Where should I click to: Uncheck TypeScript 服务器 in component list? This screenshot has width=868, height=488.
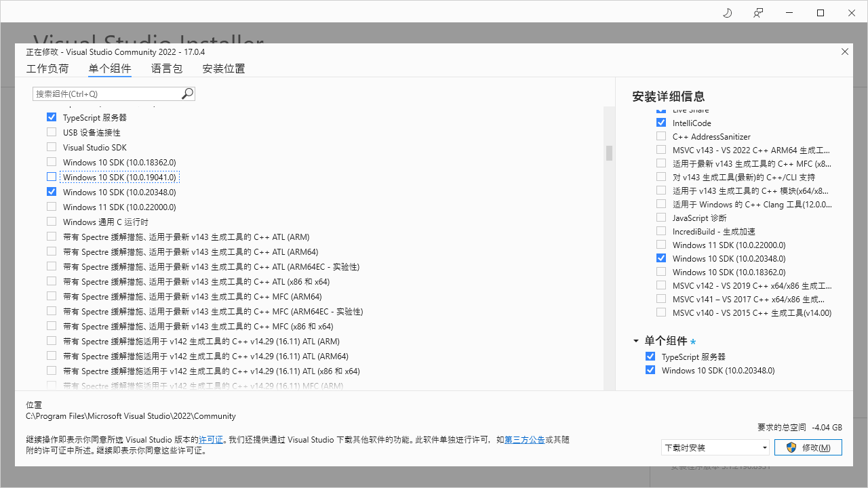[52, 117]
